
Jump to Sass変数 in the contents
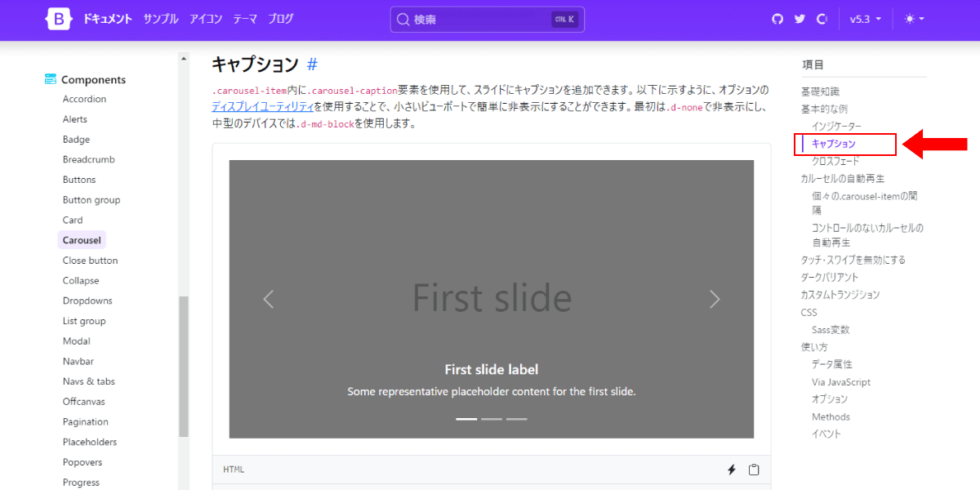tap(831, 330)
